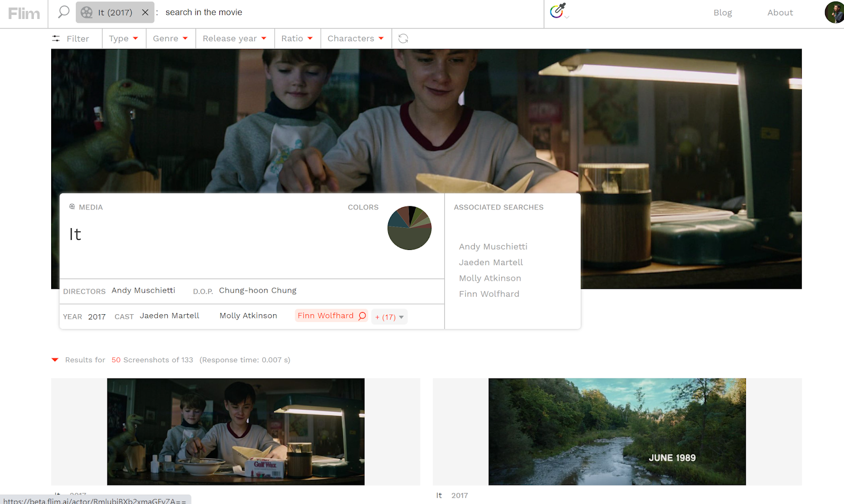
Task: Click the 'COLORS' label
Action: coord(363,207)
